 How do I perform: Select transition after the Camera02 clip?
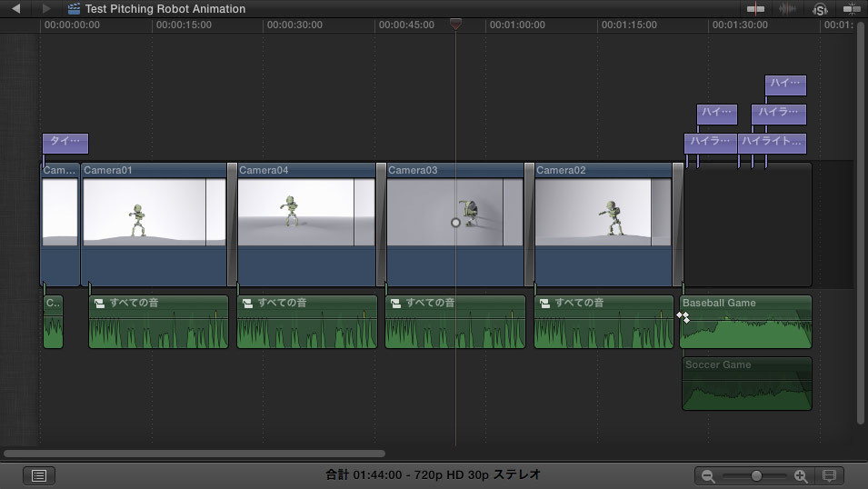677,225
